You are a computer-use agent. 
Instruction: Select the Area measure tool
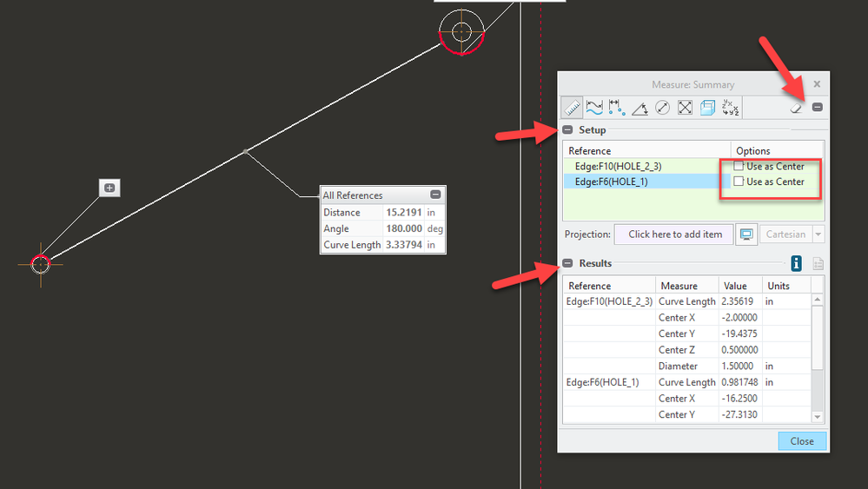point(685,108)
